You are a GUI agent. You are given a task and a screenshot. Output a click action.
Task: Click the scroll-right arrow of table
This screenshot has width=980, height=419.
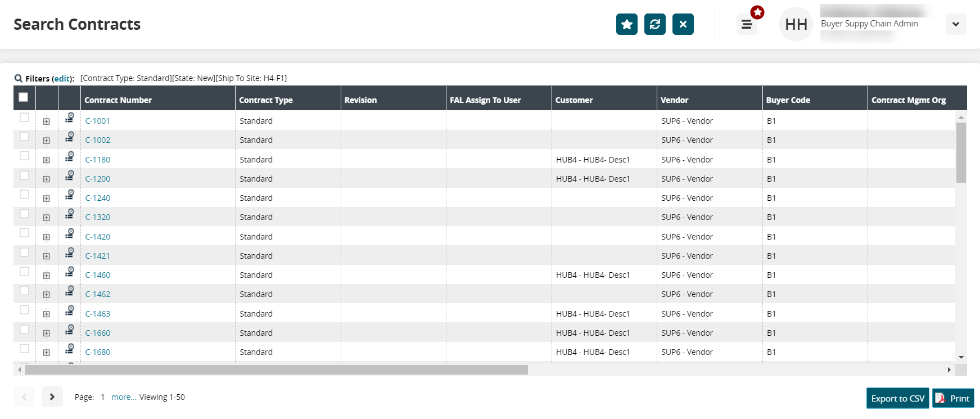pyautogui.click(x=949, y=370)
